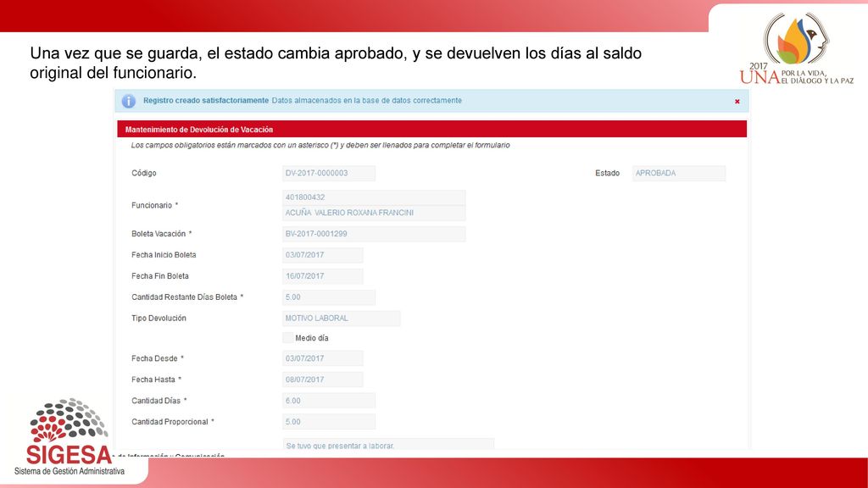Click the Cantidad Días field 6.00

pyautogui.click(x=329, y=401)
